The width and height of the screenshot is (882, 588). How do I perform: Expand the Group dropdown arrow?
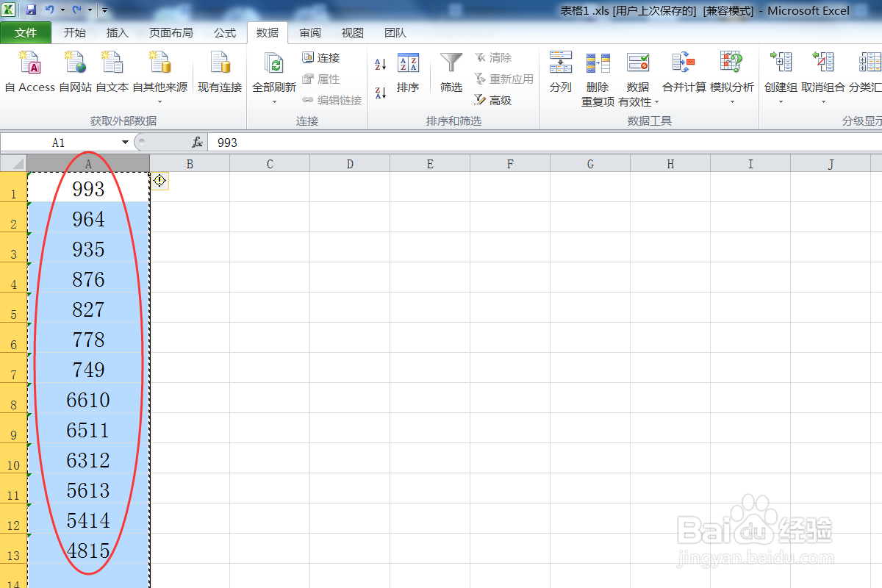(781, 101)
